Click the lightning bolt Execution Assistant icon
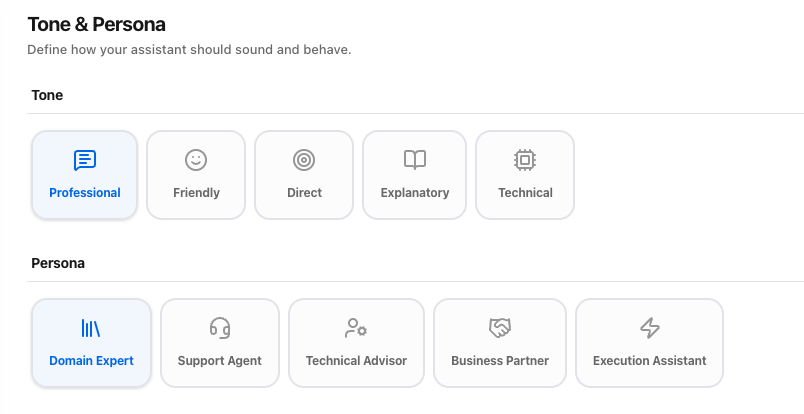This screenshot has height=414, width=804. pos(650,328)
